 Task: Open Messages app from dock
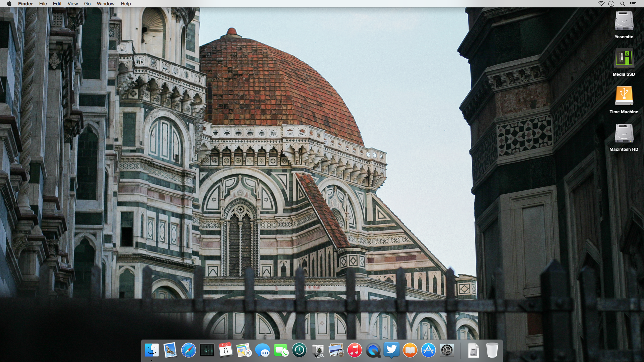click(262, 351)
